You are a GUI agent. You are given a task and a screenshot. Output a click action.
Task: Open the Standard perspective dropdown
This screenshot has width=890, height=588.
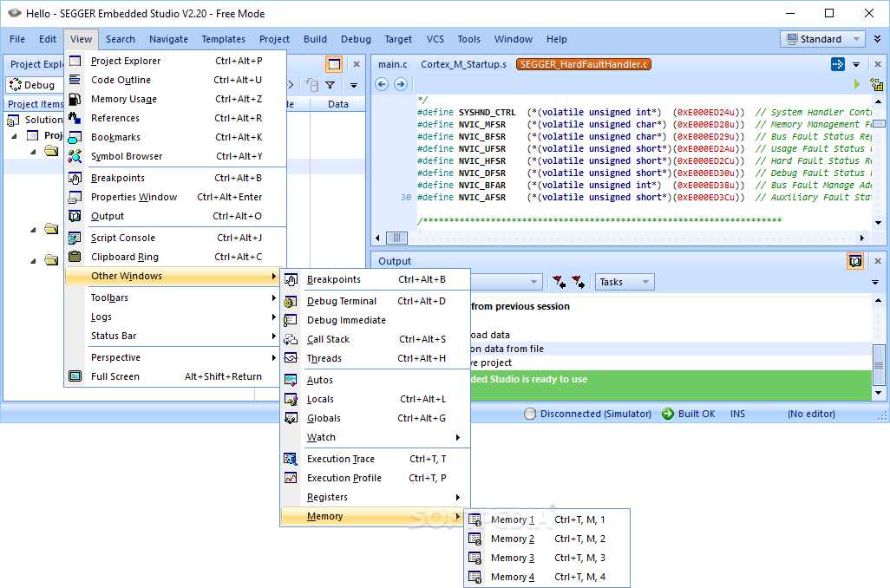click(x=822, y=39)
